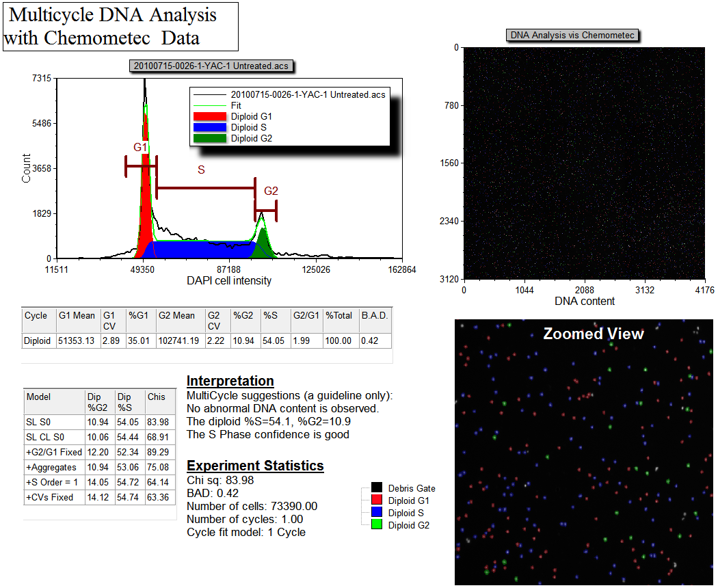Click the red Diploid G1 swatch in histogram legend
This screenshot has height=588, width=718.
210,117
